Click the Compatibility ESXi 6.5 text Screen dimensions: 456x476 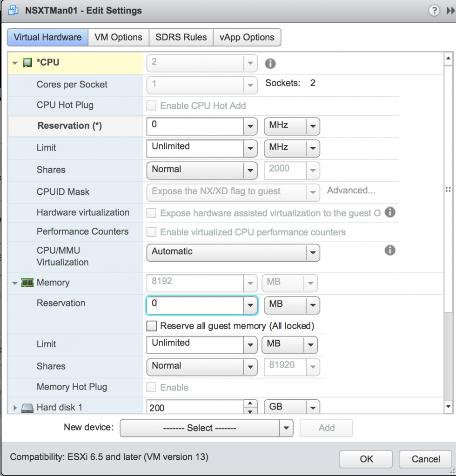pyautogui.click(x=109, y=457)
